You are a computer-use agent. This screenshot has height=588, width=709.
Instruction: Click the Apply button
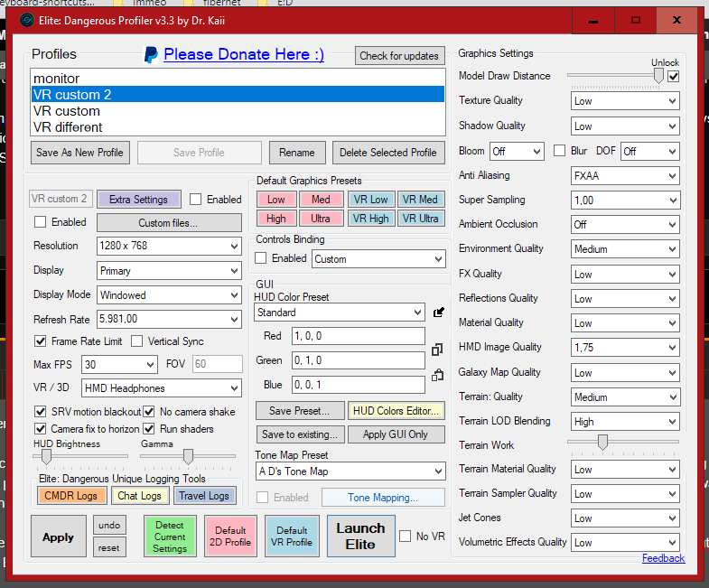(x=59, y=536)
